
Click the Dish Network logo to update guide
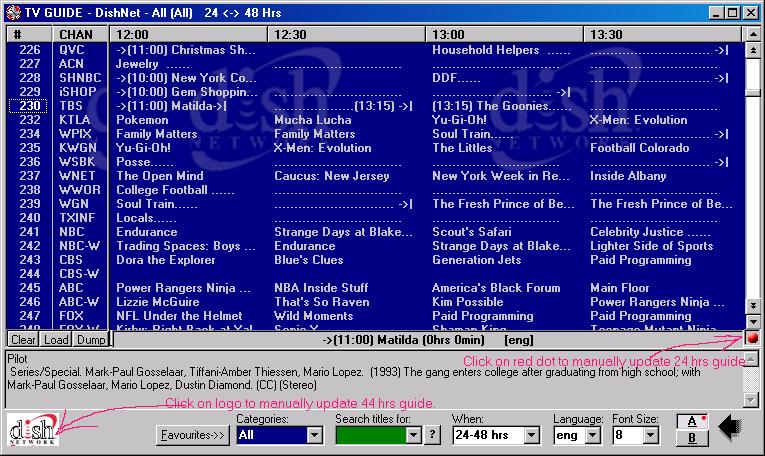click(33, 430)
